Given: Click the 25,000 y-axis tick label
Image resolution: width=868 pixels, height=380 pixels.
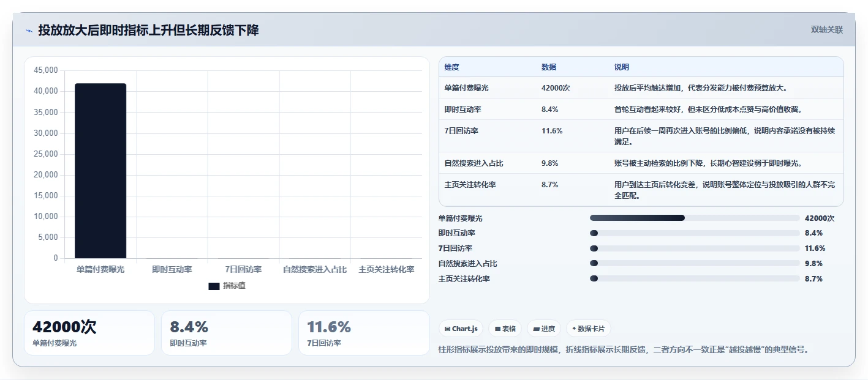Looking at the screenshot, I should (x=46, y=154).
